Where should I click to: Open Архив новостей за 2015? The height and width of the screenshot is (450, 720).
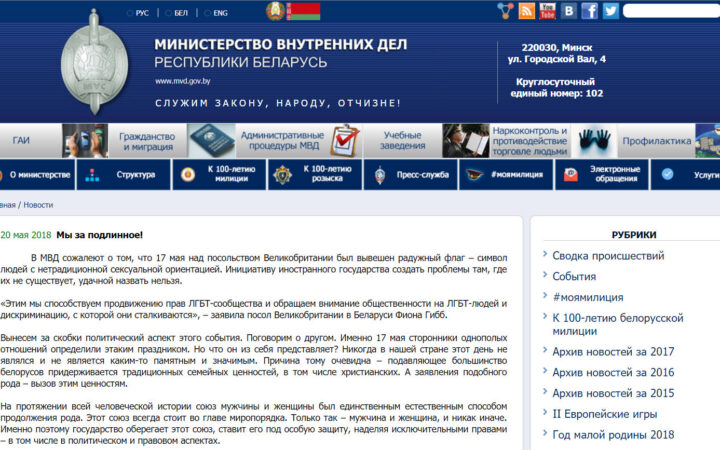pyautogui.click(x=613, y=393)
